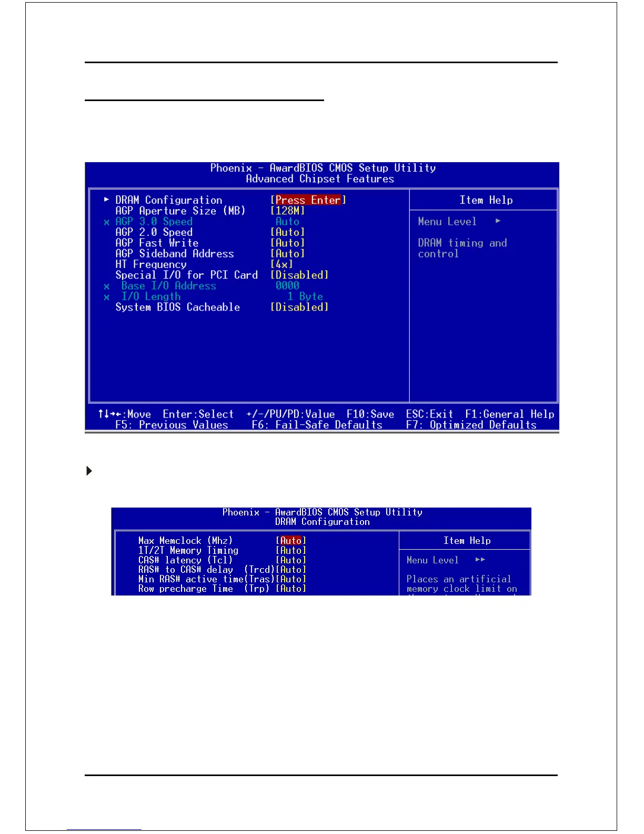Click the Move hint in the footer

tap(125, 414)
